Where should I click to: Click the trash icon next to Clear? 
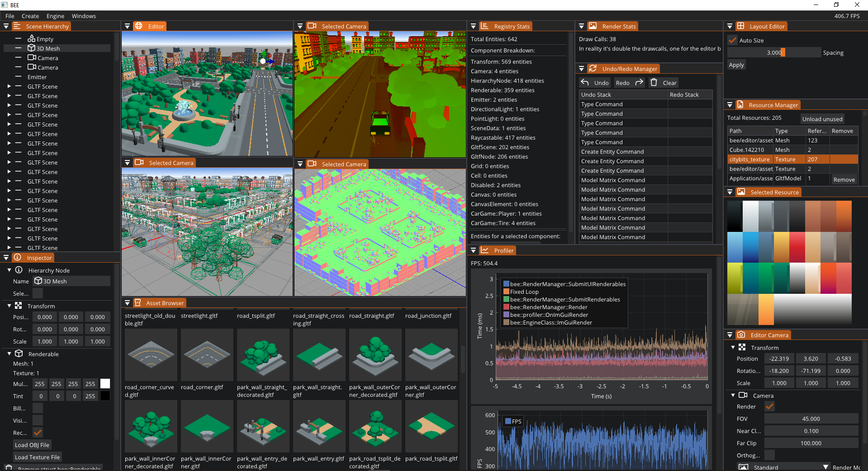654,82
